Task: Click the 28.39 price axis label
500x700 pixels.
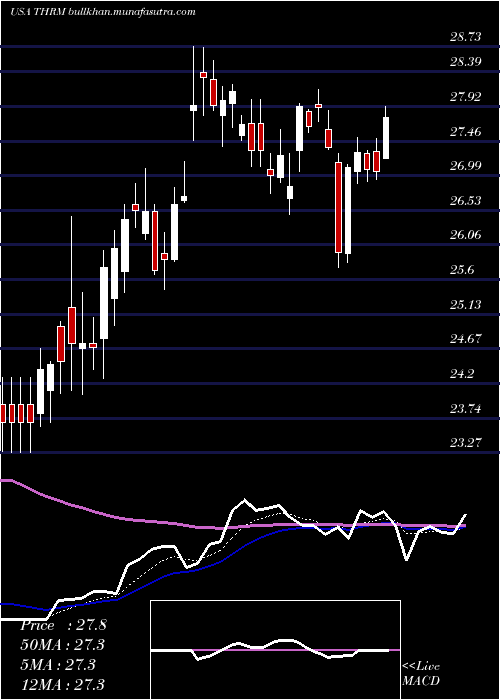Action: click(466, 62)
